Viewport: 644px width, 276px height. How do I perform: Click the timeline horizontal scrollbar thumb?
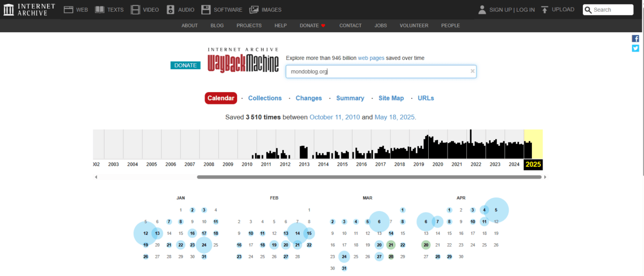point(369,177)
